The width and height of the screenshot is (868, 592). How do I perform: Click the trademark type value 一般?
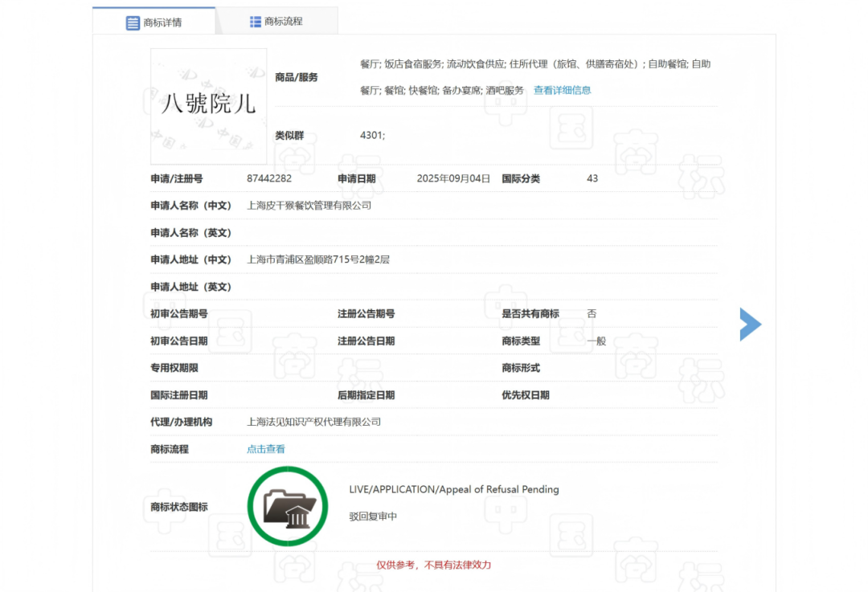[x=596, y=341]
